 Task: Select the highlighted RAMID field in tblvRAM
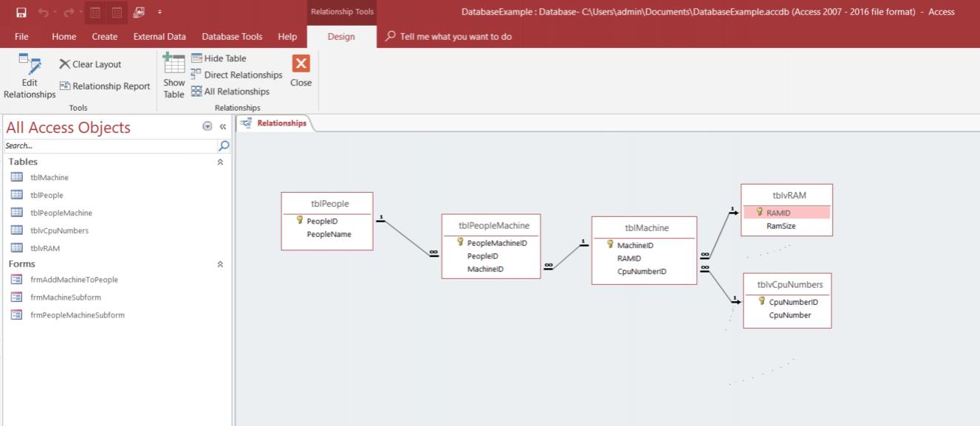787,213
